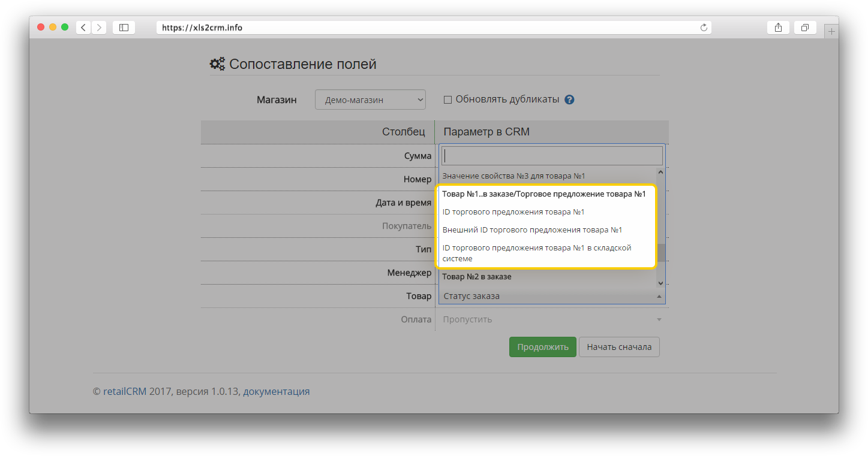Select ID торгового предложения товара №1
Image resolution: width=868 pixels, height=456 pixels.
coord(513,212)
